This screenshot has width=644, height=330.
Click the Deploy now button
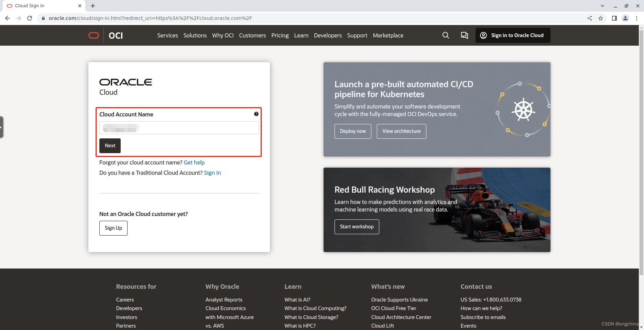click(353, 131)
